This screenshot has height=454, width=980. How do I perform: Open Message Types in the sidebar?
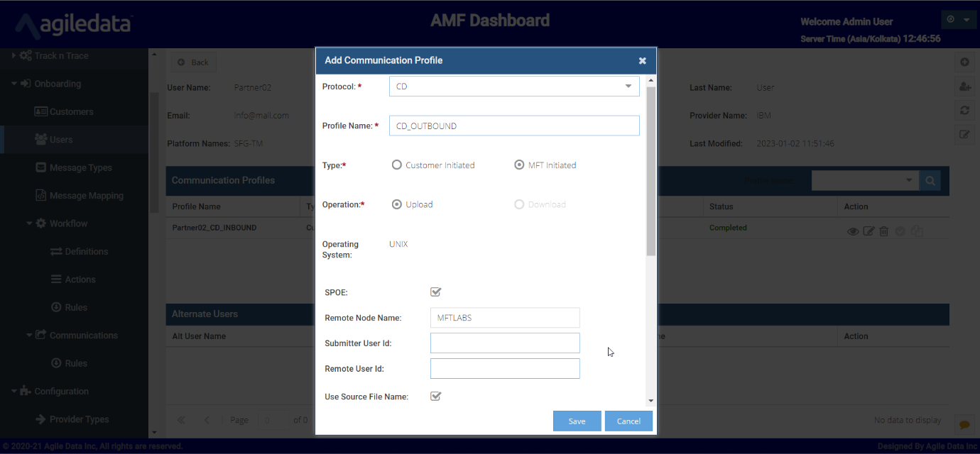tap(80, 168)
